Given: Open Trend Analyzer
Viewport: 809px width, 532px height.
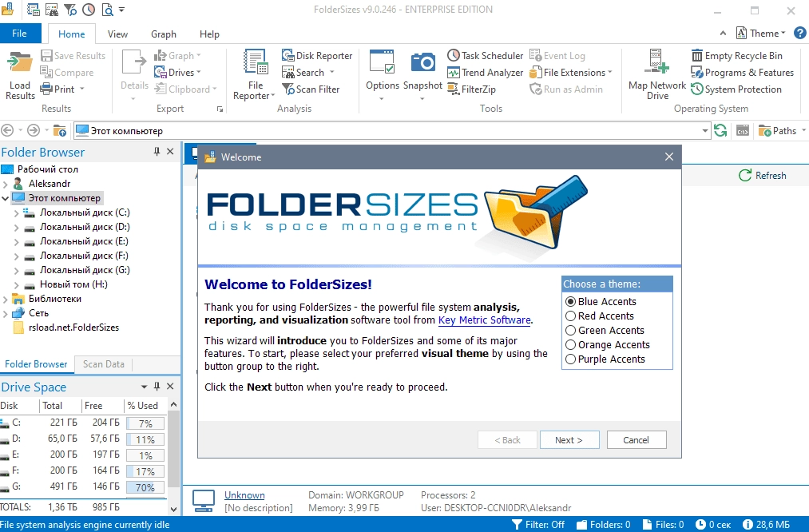Looking at the screenshot, I should [x=485, y=73].
